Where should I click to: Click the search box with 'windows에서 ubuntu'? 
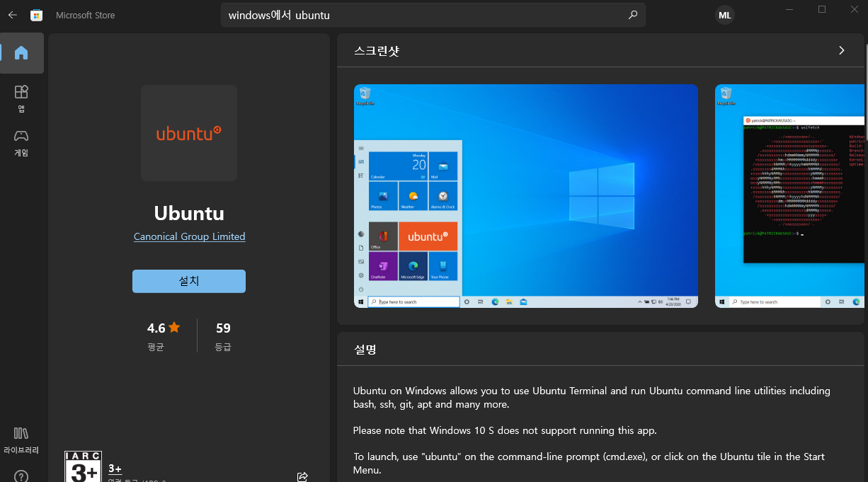point(433,15)
